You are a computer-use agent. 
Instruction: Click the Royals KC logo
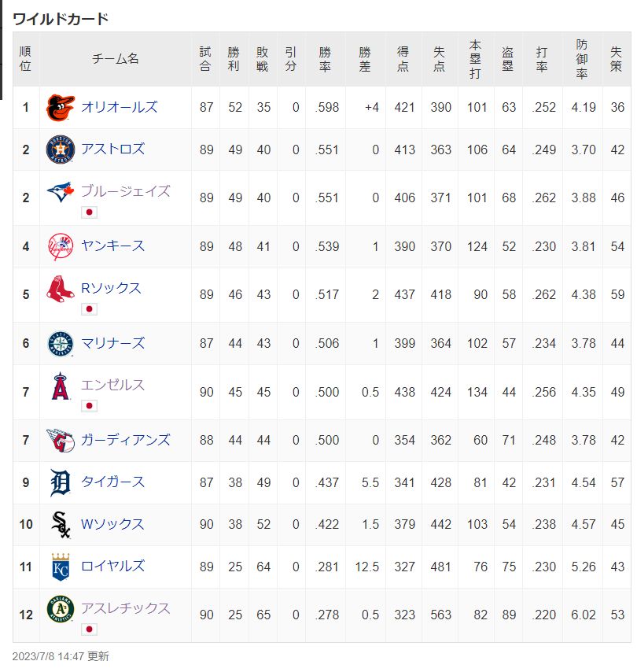(x=61, y=567)
